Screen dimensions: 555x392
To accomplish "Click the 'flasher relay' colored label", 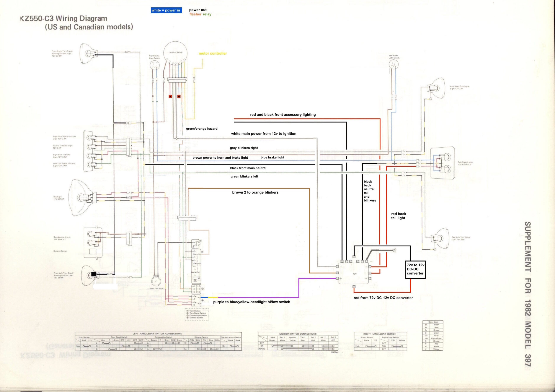I will [x=200, y=14].
